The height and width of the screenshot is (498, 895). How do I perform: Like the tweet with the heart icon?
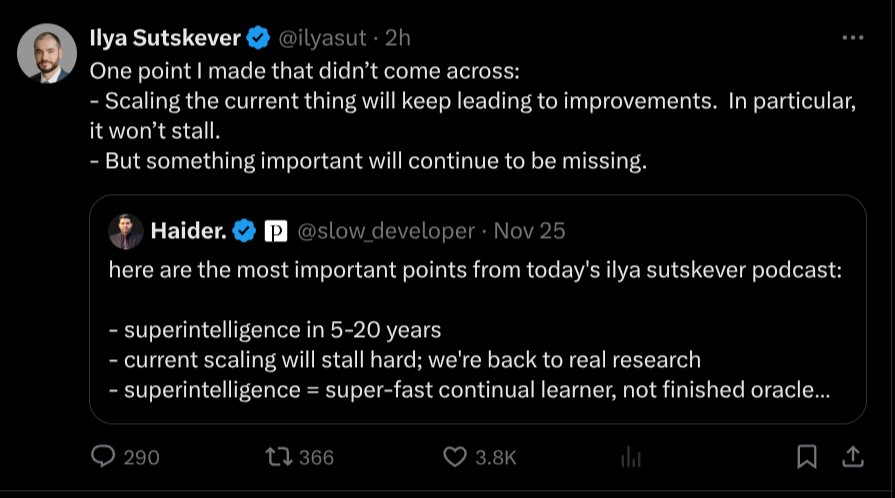point(455,457)
